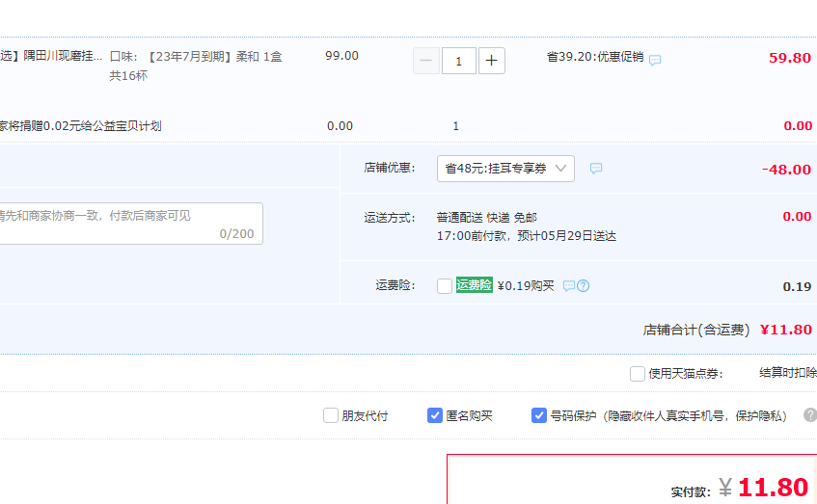Click the discount amount -48.00
Viewport: 817px width, 504px height.
coord(786,170)
